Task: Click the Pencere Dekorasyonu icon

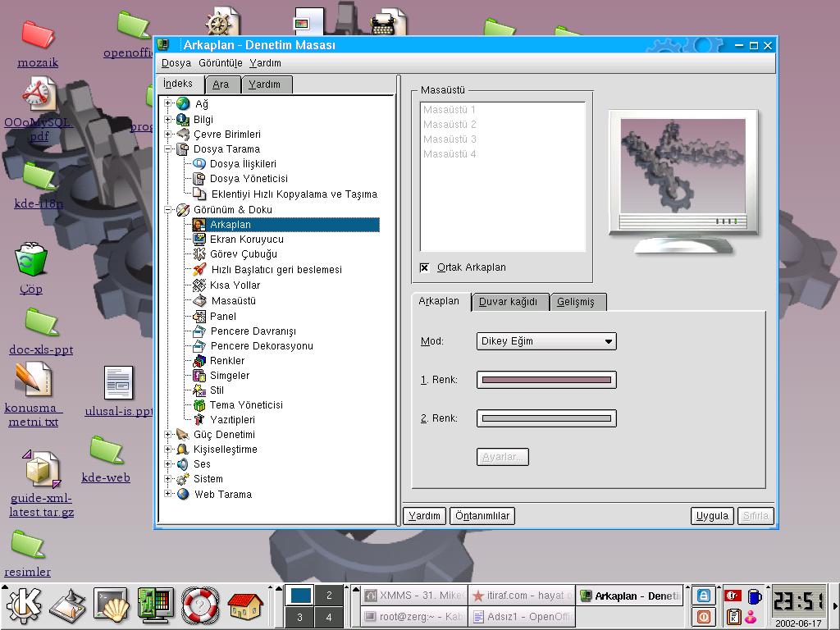Action: [199, 346]
